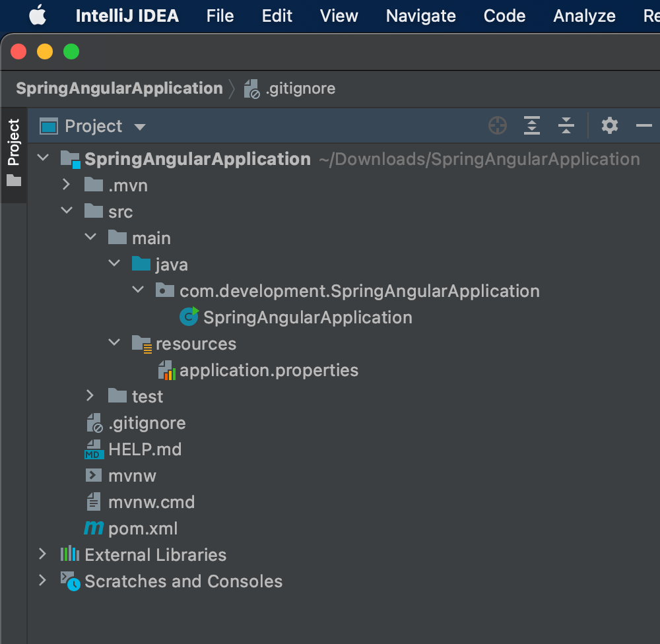Expand the test folder
This screenshot has width=660, height=644.
(x=90, y=396)
